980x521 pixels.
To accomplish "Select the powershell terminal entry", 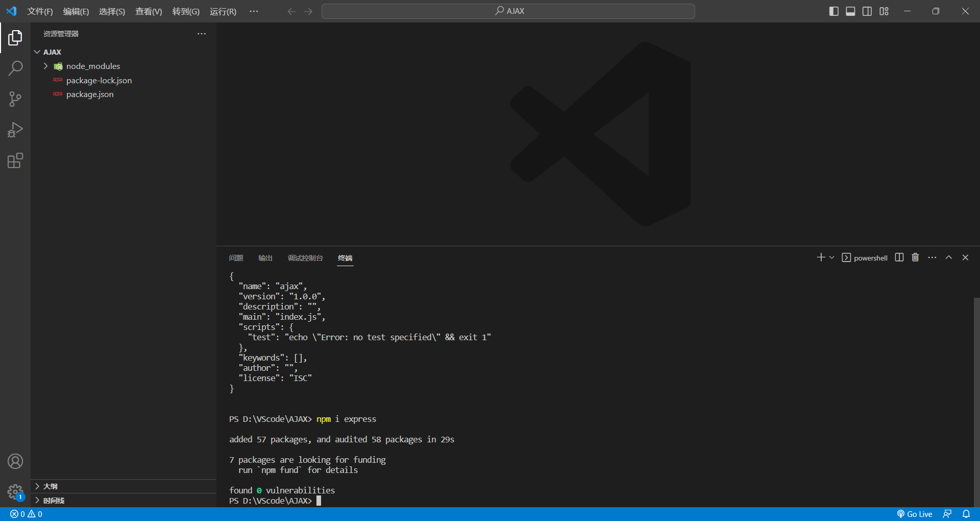I will click(x=865, y=257).
